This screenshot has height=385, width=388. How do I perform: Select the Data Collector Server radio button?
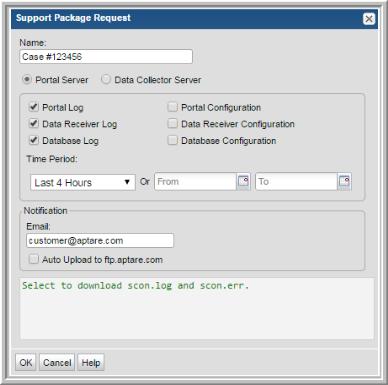pos(106,79)
